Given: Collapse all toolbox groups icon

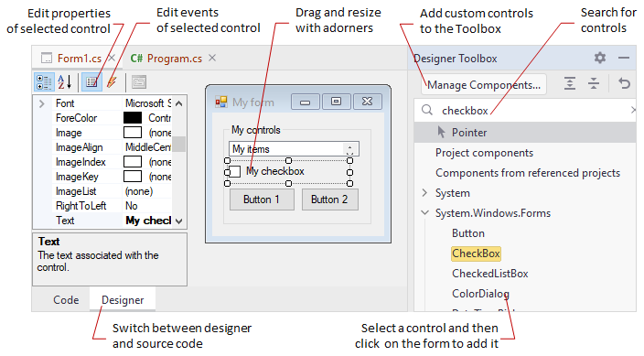Looking at the screenshot, I should tap(594, 84).
